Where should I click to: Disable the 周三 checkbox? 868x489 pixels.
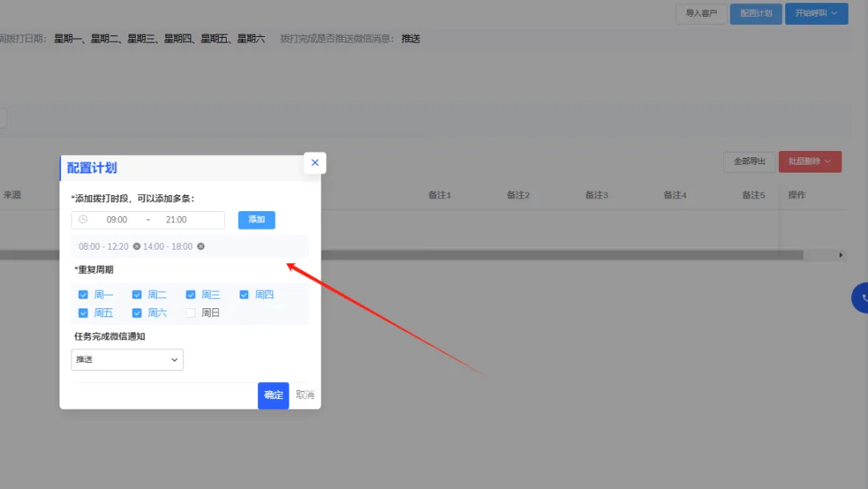190,294
